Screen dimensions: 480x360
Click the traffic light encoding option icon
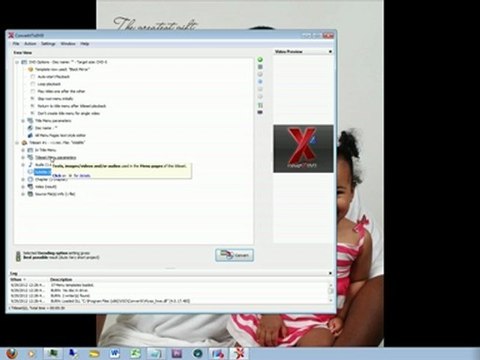pyautogui.click(x=18, y=256)
